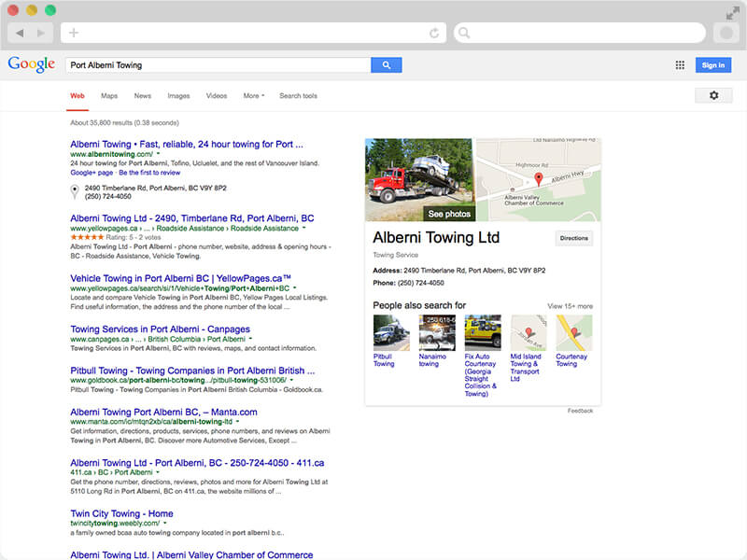Click See photos on tow truck image
This screenshot has width=747, height=560.
pyautogui.click(x=449, y=214)
